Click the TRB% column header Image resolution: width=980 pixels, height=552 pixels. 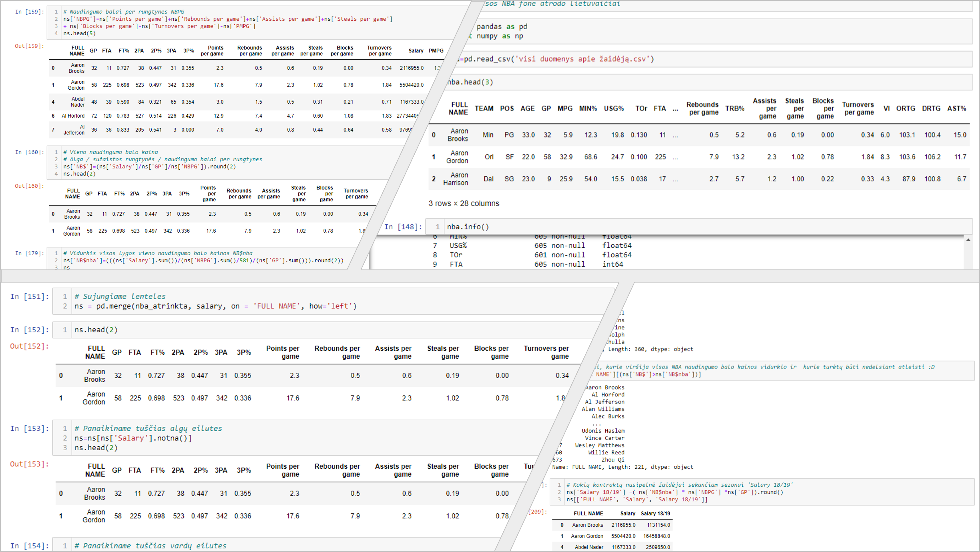(735, 108)
